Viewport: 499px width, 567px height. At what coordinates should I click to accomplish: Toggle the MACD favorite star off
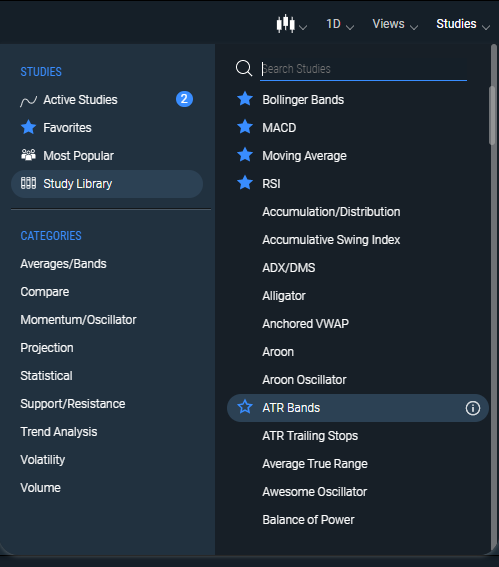[x=245, y=127]
